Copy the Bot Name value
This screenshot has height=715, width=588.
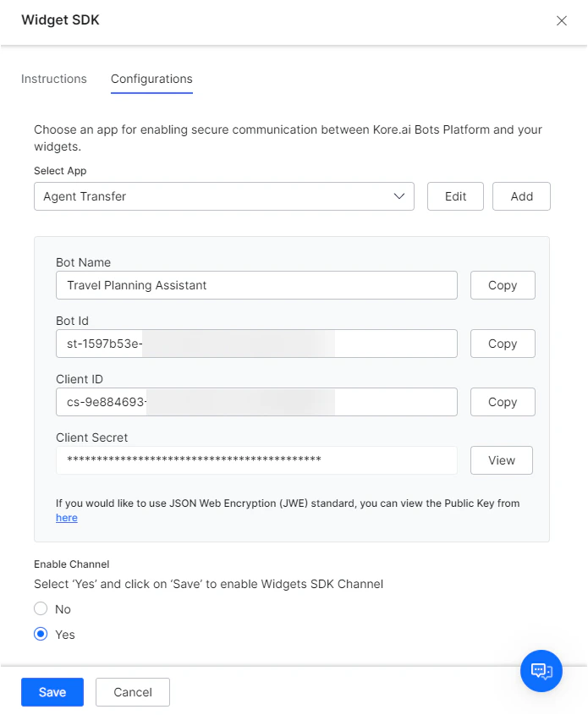[x=503, y=285]
